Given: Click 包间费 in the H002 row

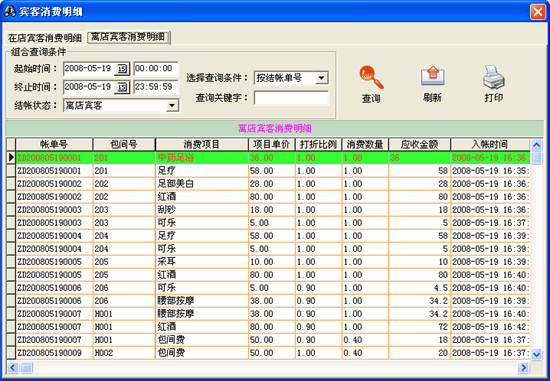Looking at the screenshot, I should (x=202, y=352).
